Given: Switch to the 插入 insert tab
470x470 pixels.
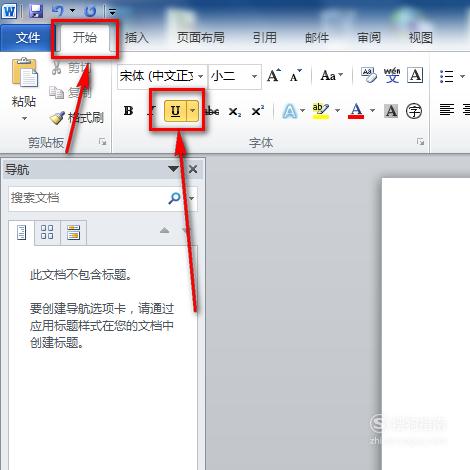Looking at the screenshot, I should [x=136, y=38].
